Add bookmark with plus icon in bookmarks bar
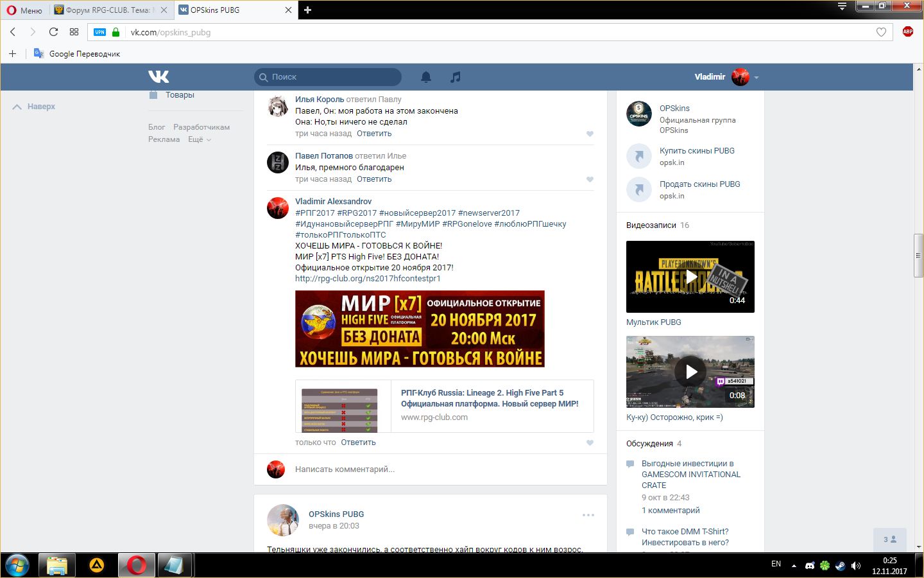Screen dimensions: 924x578 pos(12,53)
